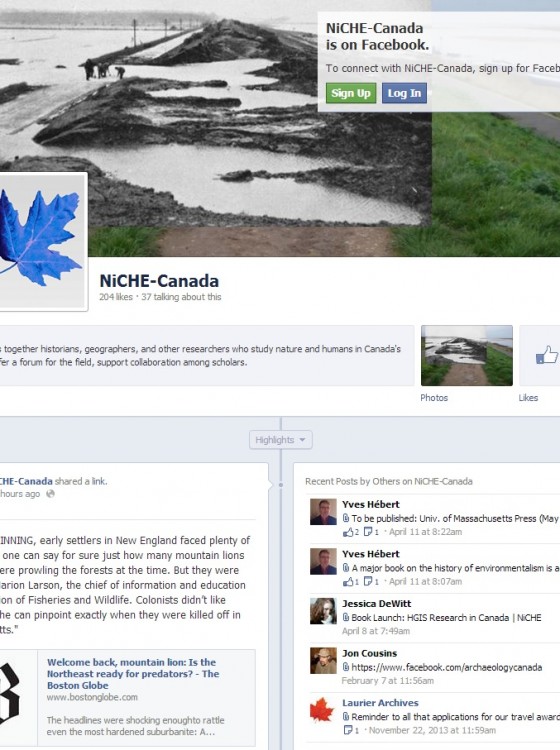Click the like icon on the Massachusetts Press post

(348, 532)
